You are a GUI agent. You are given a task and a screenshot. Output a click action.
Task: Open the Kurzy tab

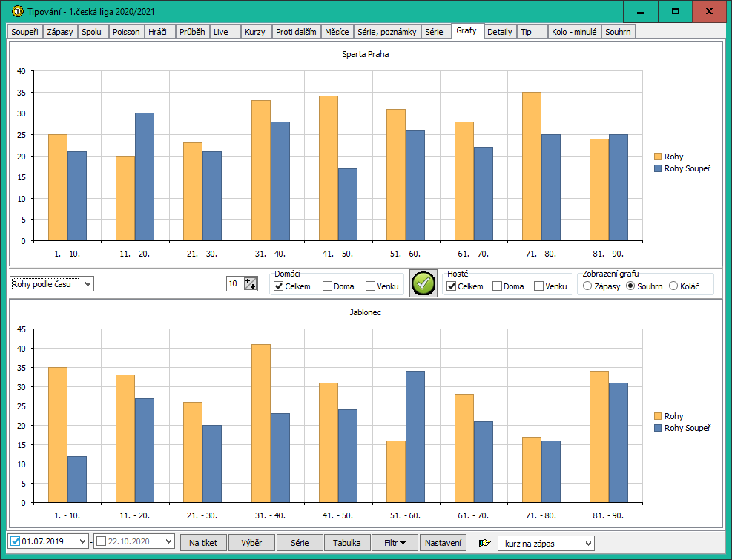point(255,32)
